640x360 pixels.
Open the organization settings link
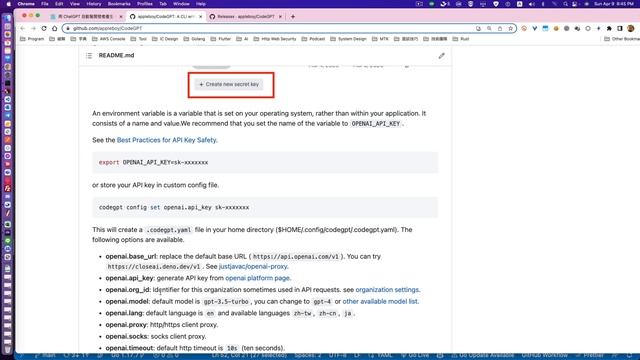pos(387,290)
